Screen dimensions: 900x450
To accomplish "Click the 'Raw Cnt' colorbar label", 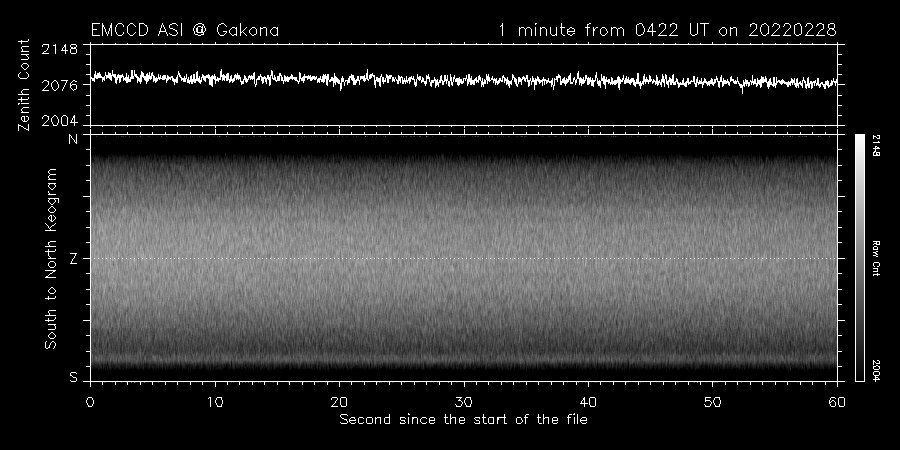I will 876,258.
